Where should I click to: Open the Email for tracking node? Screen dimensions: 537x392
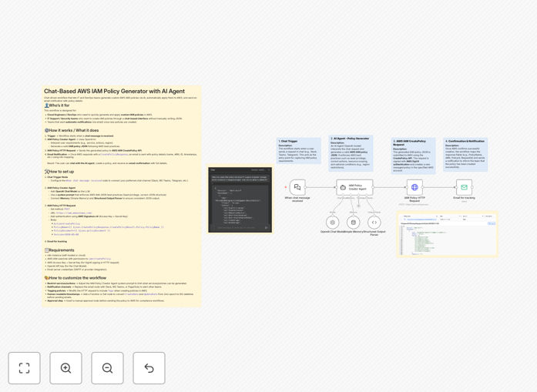[x=464, y=187]
